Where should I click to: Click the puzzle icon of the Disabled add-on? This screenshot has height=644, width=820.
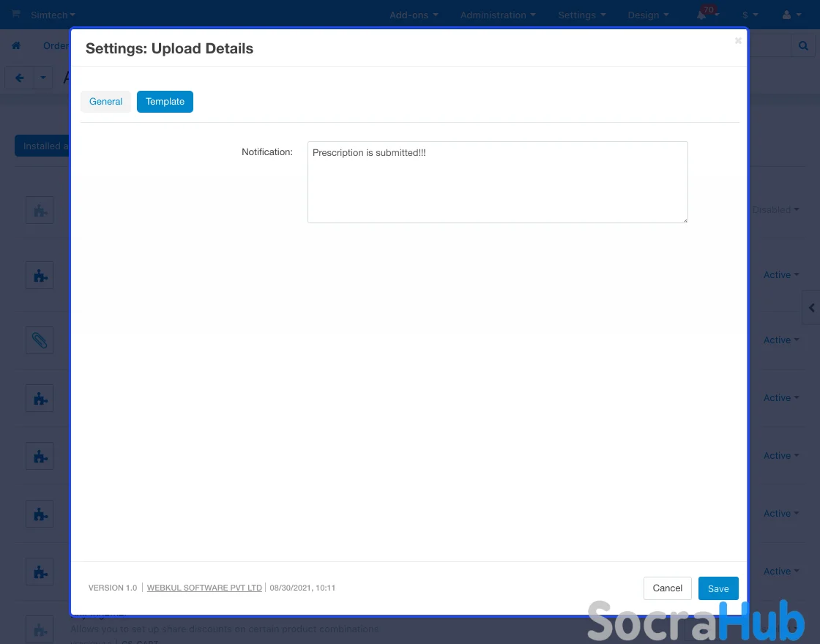(x=40, y=210)
